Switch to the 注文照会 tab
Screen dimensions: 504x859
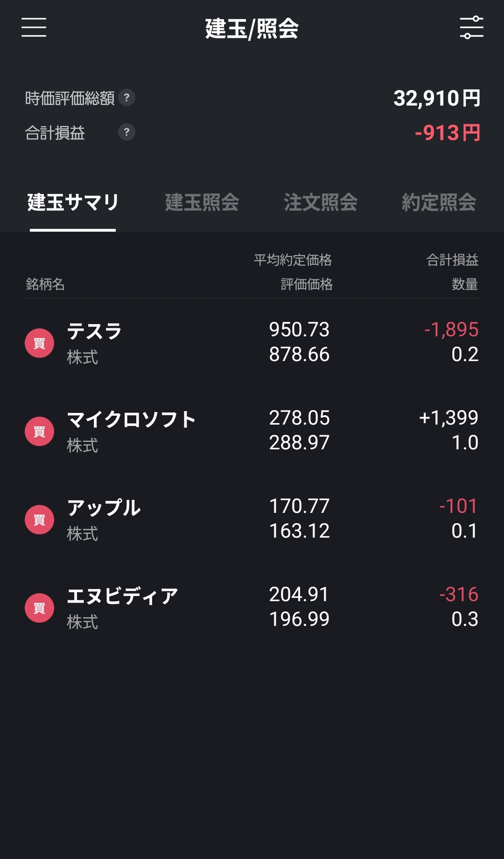(x=321, y=203)
